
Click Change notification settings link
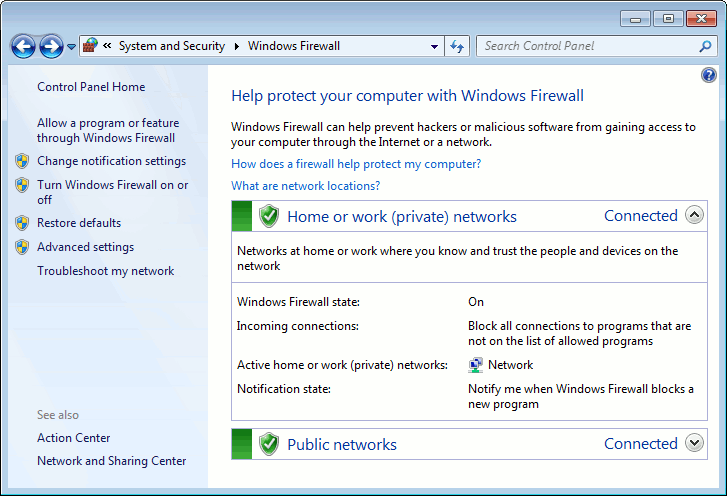click(x=111, y=161)
